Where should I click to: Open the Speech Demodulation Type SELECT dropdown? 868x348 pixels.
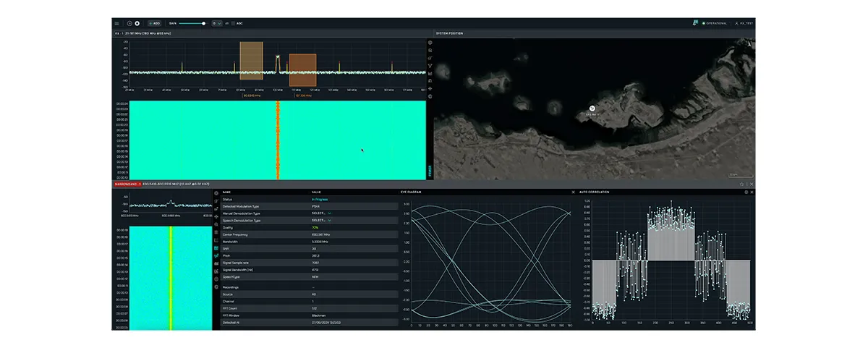coord(321,221)
